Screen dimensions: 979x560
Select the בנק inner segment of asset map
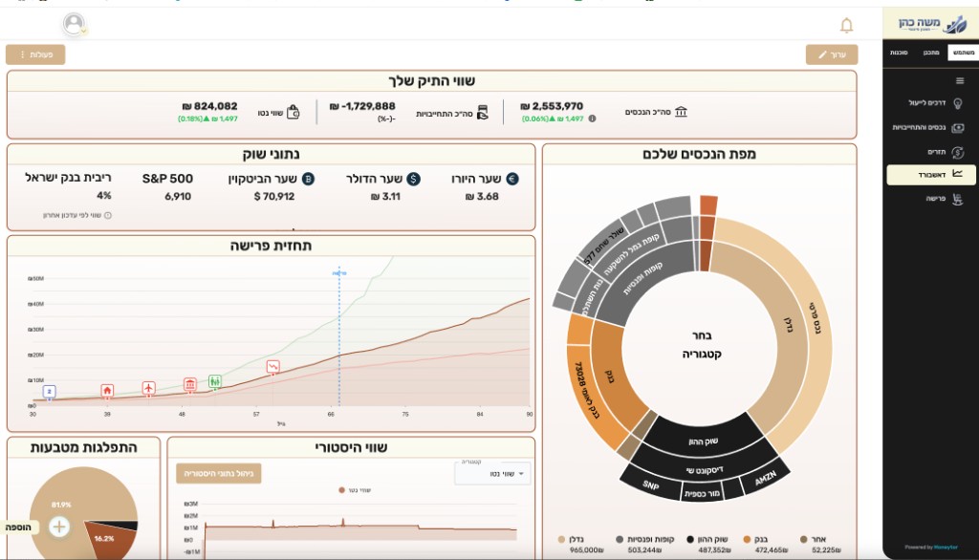(x=609, y=377)
